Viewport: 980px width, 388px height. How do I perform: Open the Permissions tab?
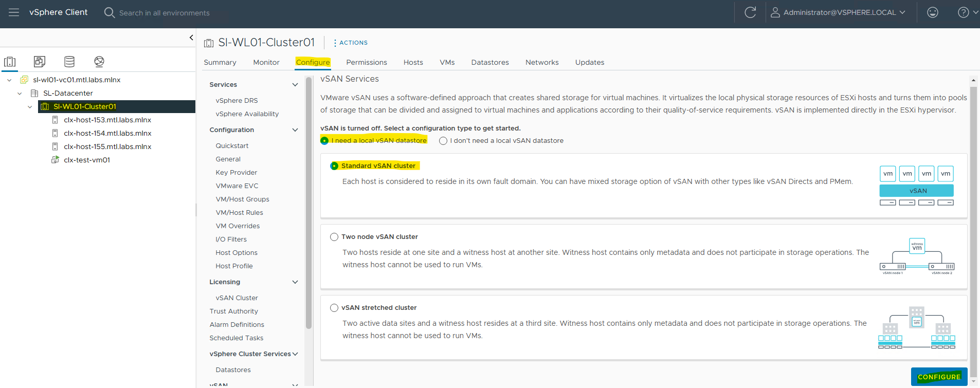coord(367,62)
